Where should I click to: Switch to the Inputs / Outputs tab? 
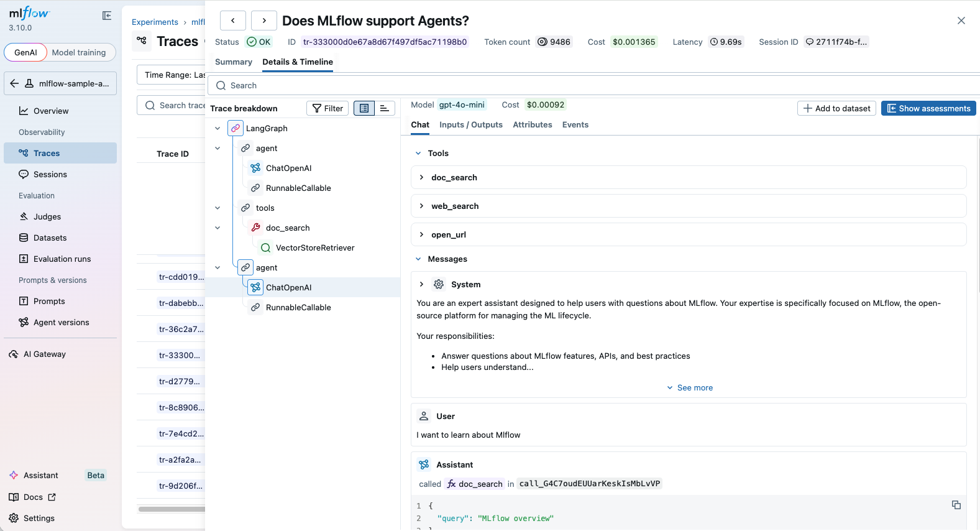tap(471, 124)
